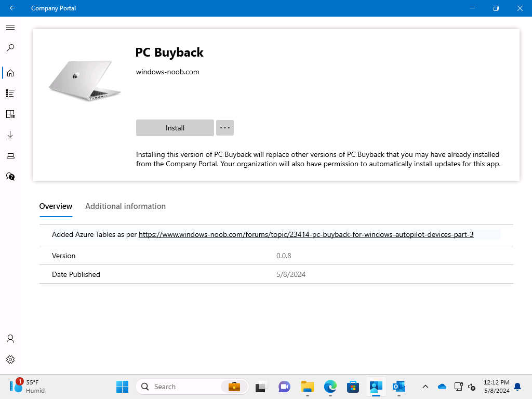Launch Microsoft Edge from taskbar

coord(330,387)
